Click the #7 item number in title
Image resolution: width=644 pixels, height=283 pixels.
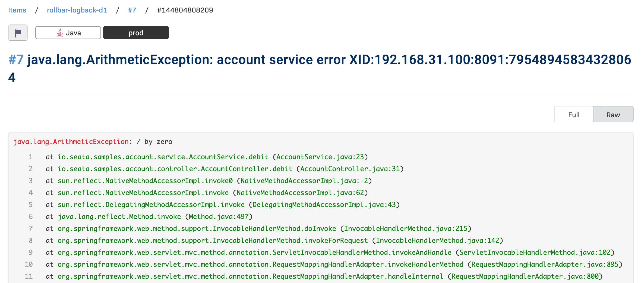coord(16,59)
